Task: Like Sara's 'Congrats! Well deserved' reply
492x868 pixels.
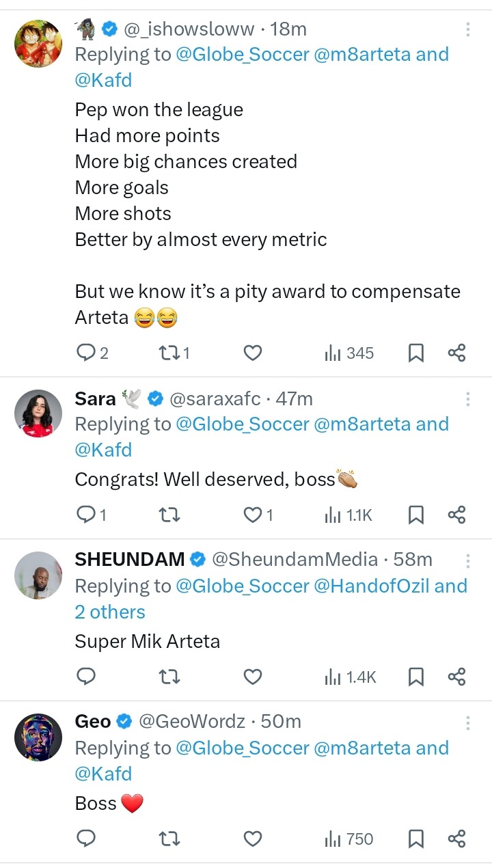Action: [x=253, y=515]
